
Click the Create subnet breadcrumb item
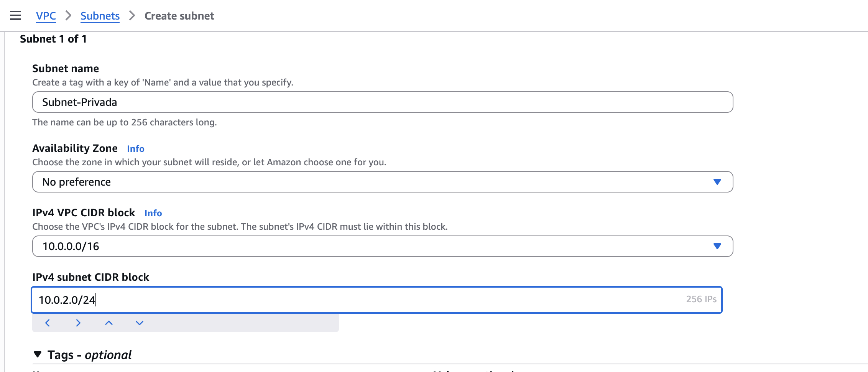click(x=179, y=16)
